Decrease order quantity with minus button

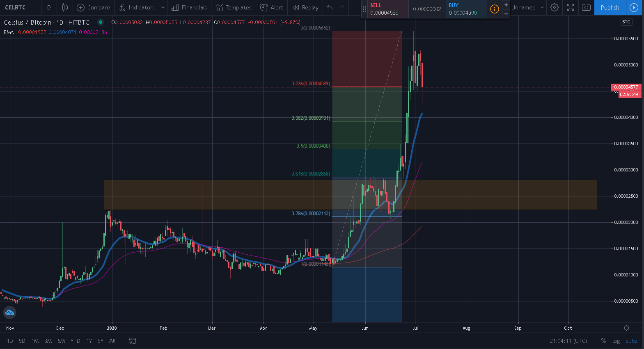(506, 14)
